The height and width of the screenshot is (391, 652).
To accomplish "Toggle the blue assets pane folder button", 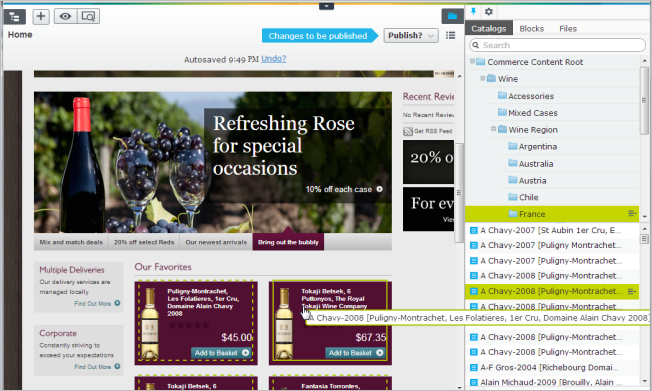I will (452, 16).
